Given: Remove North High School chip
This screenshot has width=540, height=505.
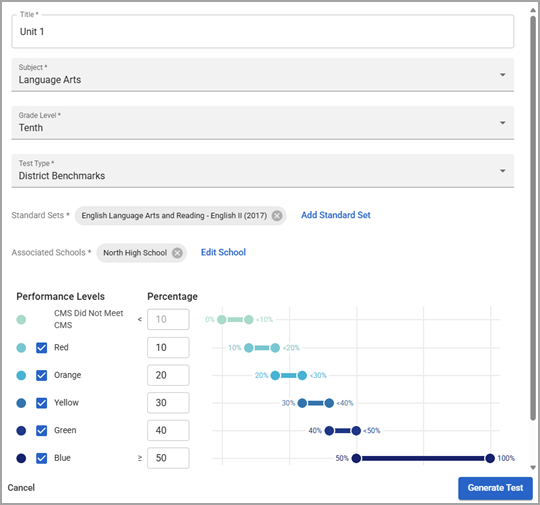Looking at the screenshot, I should (177, 253).
